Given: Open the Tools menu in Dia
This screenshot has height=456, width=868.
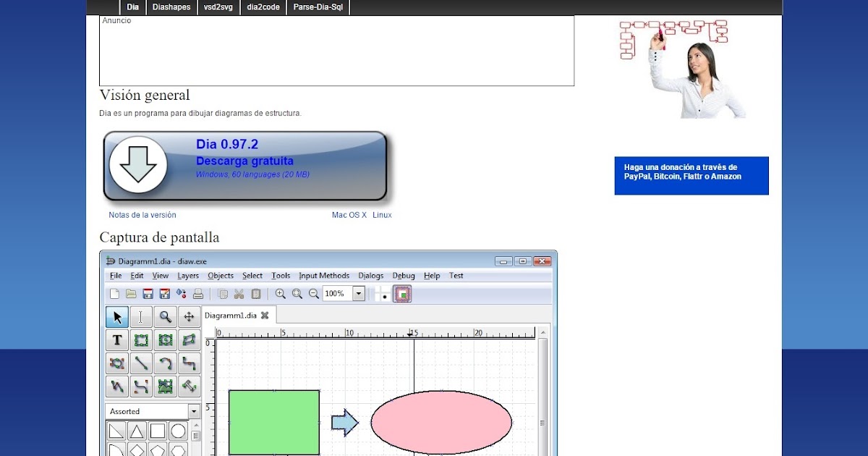Looking at the screenshot, I should [281, 276].
